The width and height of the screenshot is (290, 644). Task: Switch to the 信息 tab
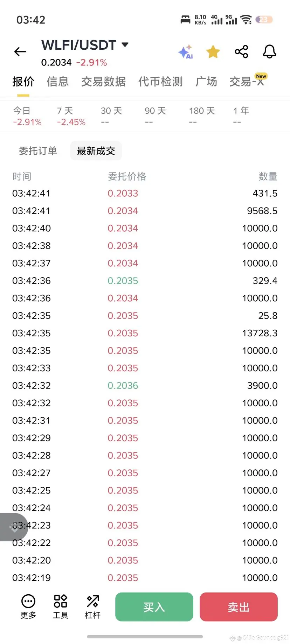[x=58, y=82]
